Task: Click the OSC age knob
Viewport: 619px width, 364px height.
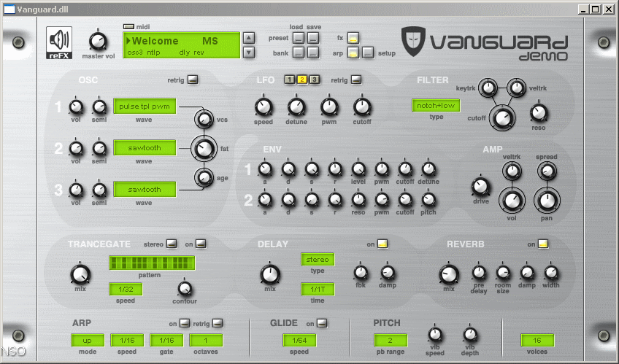Action: (x=204, y=178)
